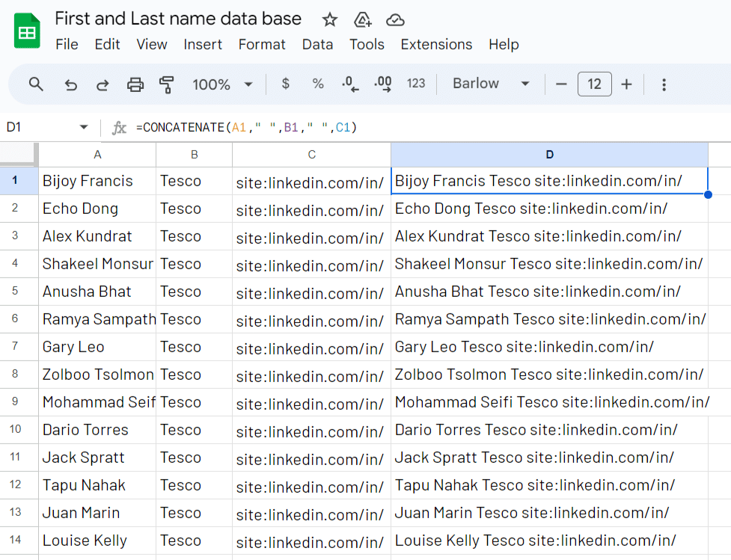The height and width of the screenshot is (560, 731).
Task: Redo the last undone action
Action: click(103, 84)
